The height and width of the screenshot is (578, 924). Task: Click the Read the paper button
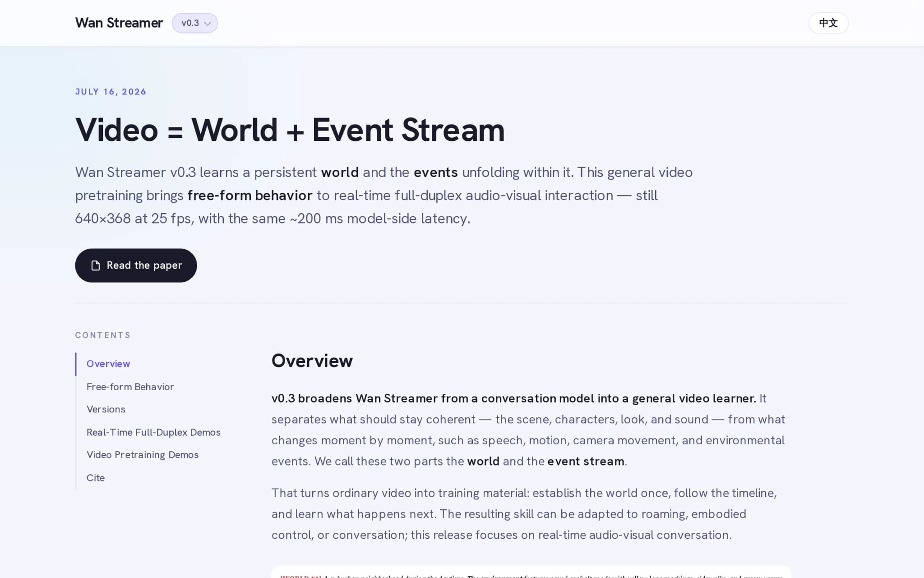point(136,266)
